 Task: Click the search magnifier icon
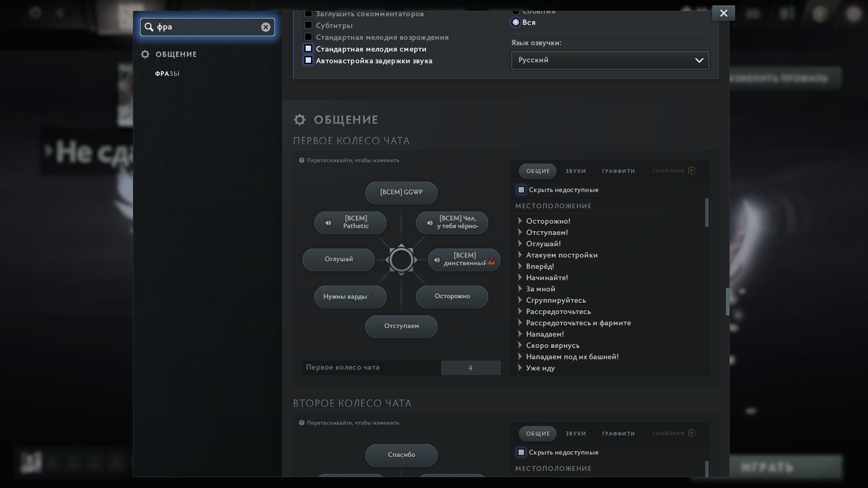[x=149, y=27]
